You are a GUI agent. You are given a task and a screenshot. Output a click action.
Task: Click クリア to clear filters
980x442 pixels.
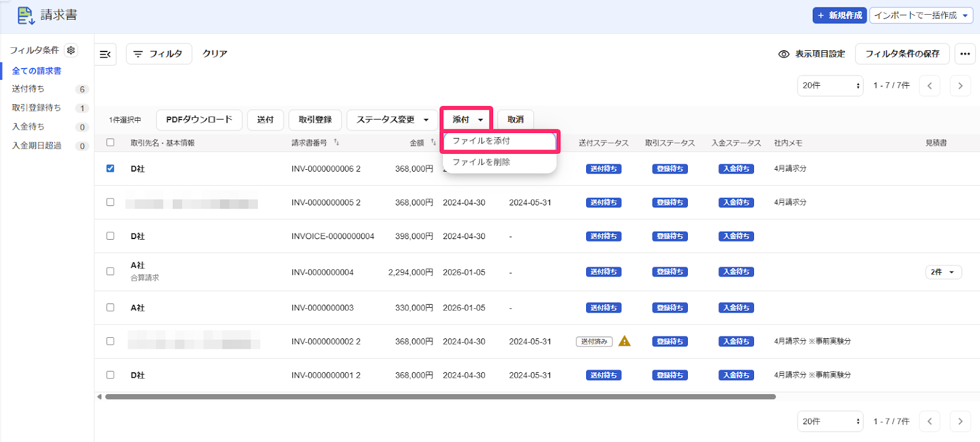click(x=215, y=54)
